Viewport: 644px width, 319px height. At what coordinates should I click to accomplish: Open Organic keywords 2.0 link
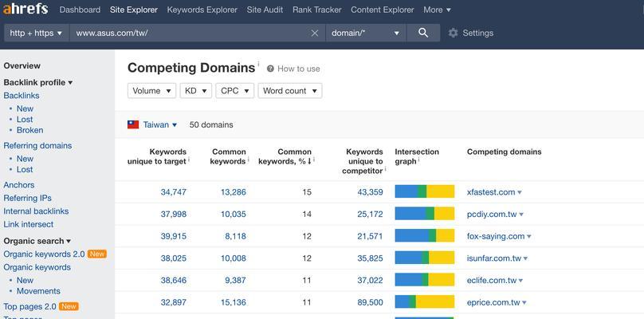click(x=44, y=254)
